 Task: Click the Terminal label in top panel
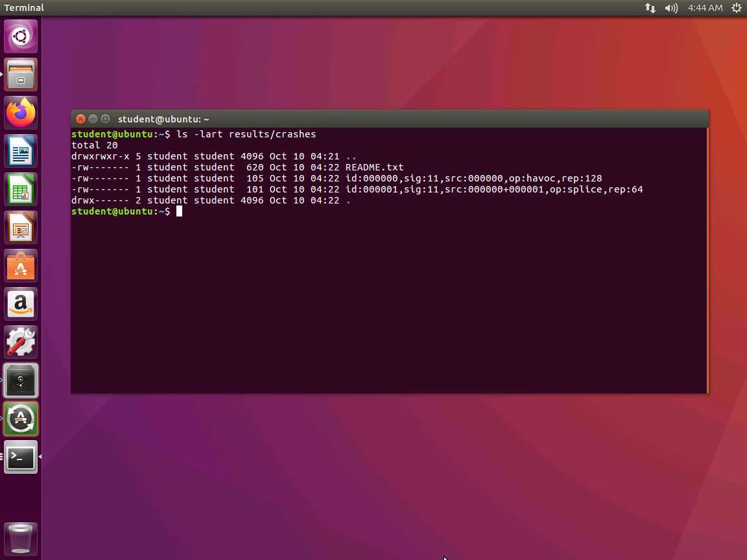[24, 8]
